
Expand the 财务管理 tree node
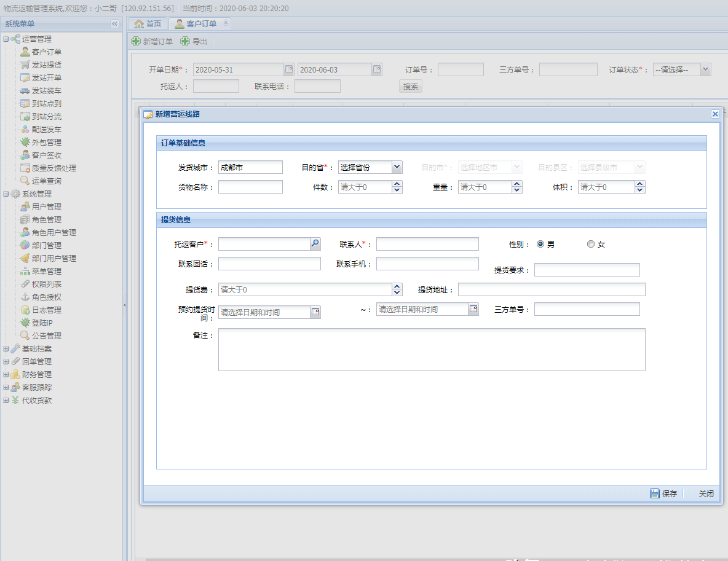coord(6,374)
